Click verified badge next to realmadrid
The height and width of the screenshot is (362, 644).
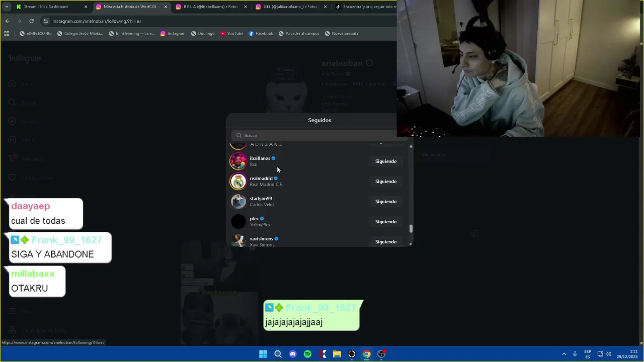tap(276, 178)
